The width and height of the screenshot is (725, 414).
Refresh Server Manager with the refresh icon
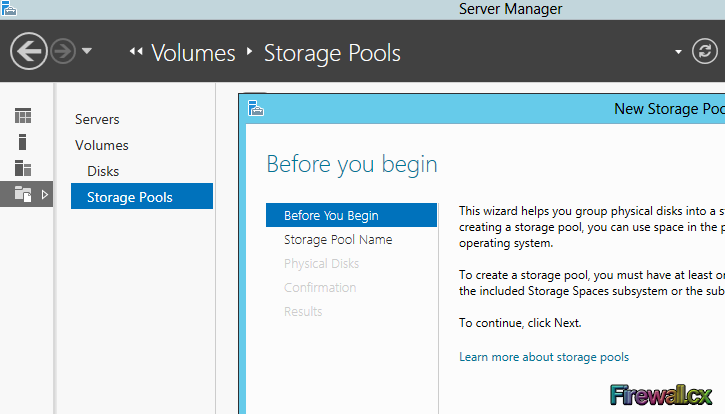pyautogui.click(x=705, y=51)
